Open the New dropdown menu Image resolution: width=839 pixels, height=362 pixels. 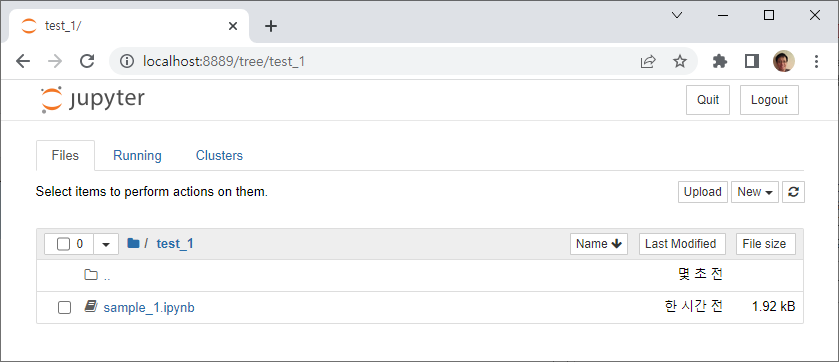click(x=755, y=192)
